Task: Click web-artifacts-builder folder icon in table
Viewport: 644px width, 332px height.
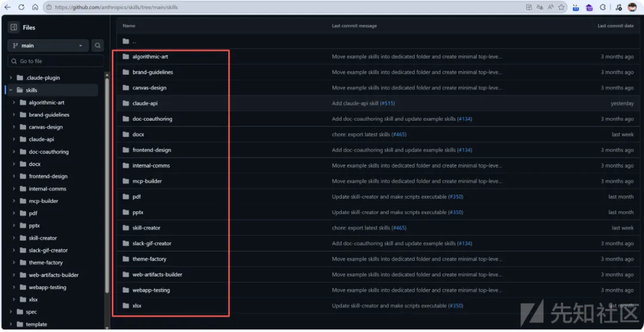Action: (x=126, y=275)
